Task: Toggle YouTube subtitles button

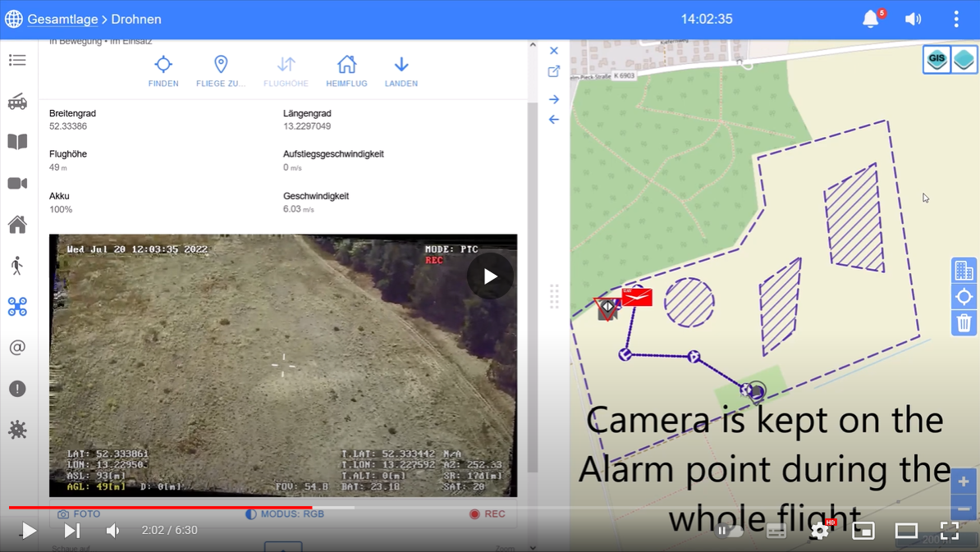Action: (x=776, y=531)
